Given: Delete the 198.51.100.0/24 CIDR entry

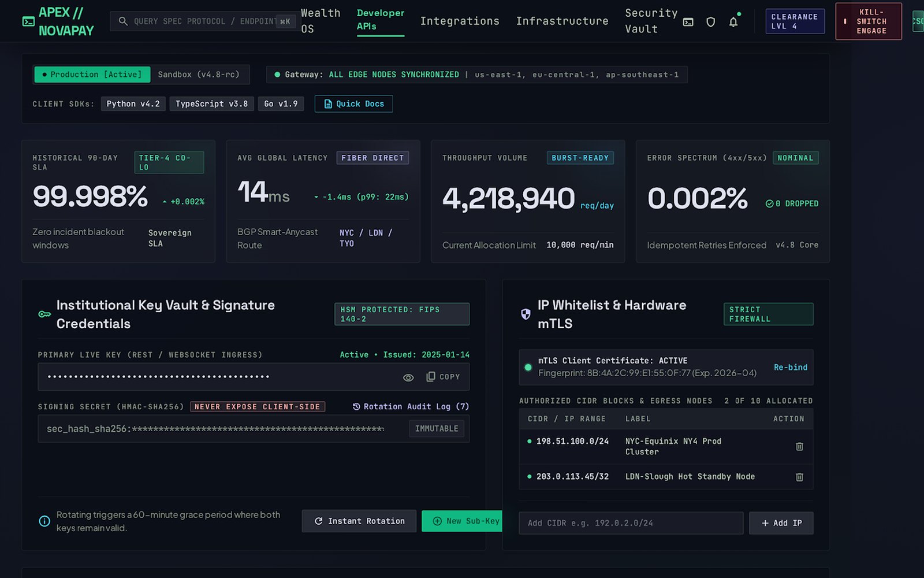Looking at the screenshot, I should 799,446.
